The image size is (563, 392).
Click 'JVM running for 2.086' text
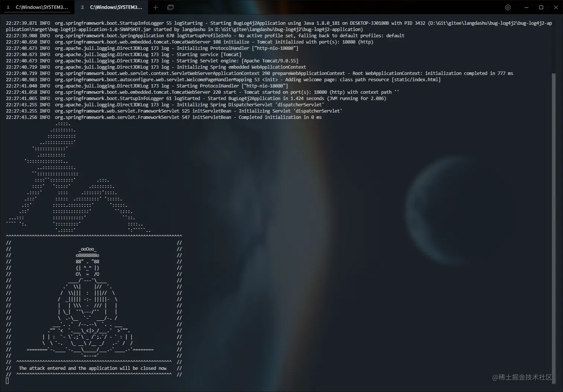(x=357, y=99)
